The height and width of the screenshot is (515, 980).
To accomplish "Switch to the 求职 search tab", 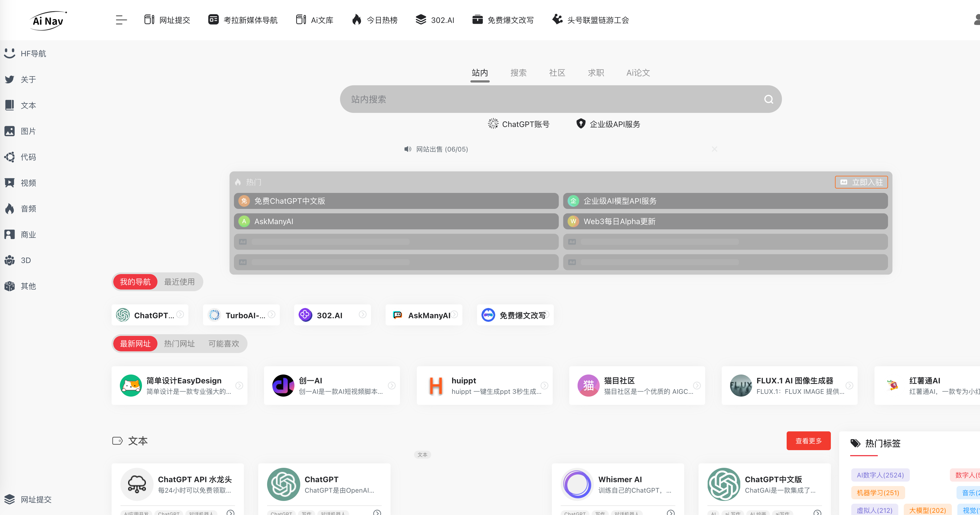I will pos(596,72).
